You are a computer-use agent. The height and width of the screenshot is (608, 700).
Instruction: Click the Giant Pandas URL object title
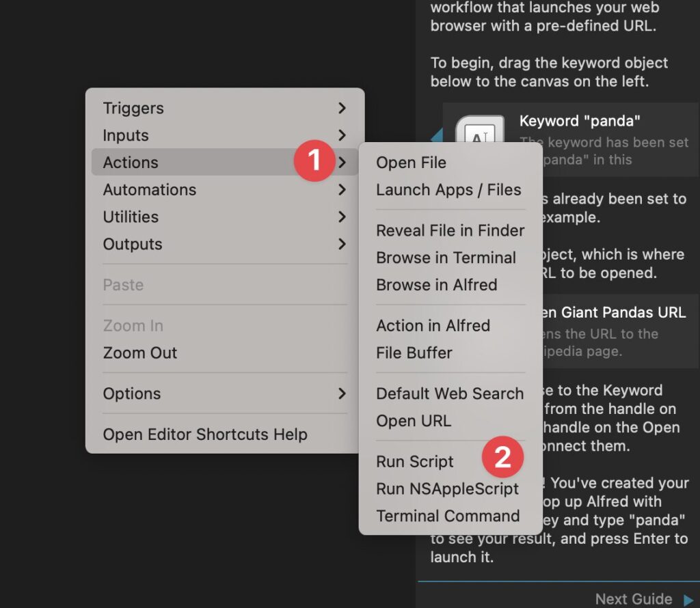pyautogui.click(x=615, y=312)
